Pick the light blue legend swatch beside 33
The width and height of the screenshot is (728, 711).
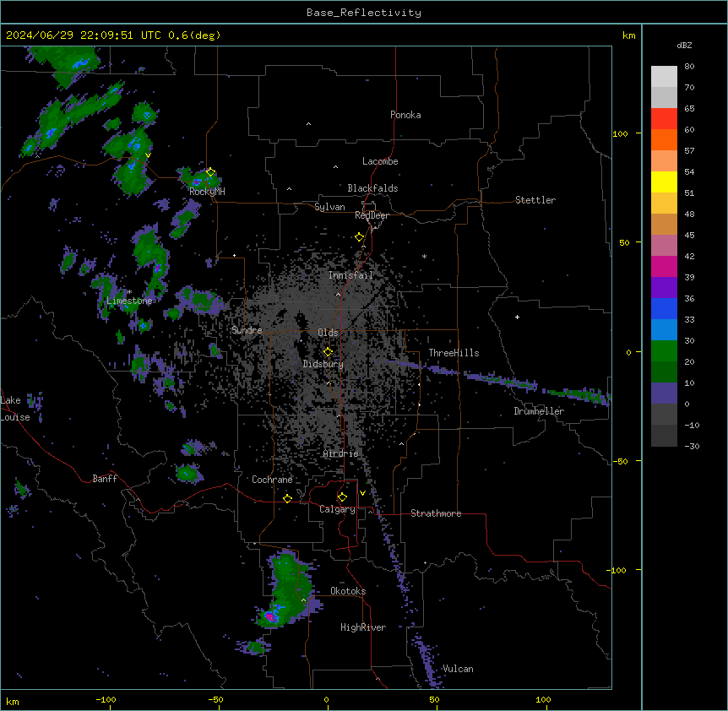[664, 329]
